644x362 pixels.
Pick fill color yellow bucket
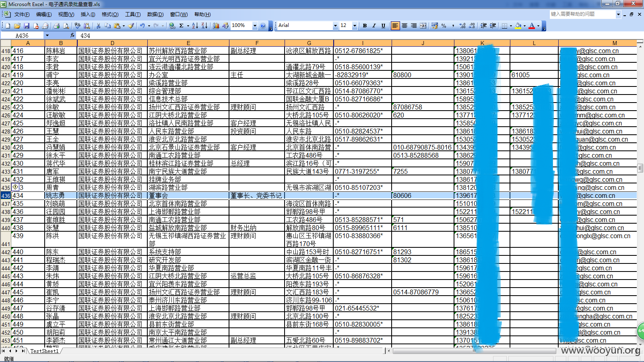tap(518, 26)
